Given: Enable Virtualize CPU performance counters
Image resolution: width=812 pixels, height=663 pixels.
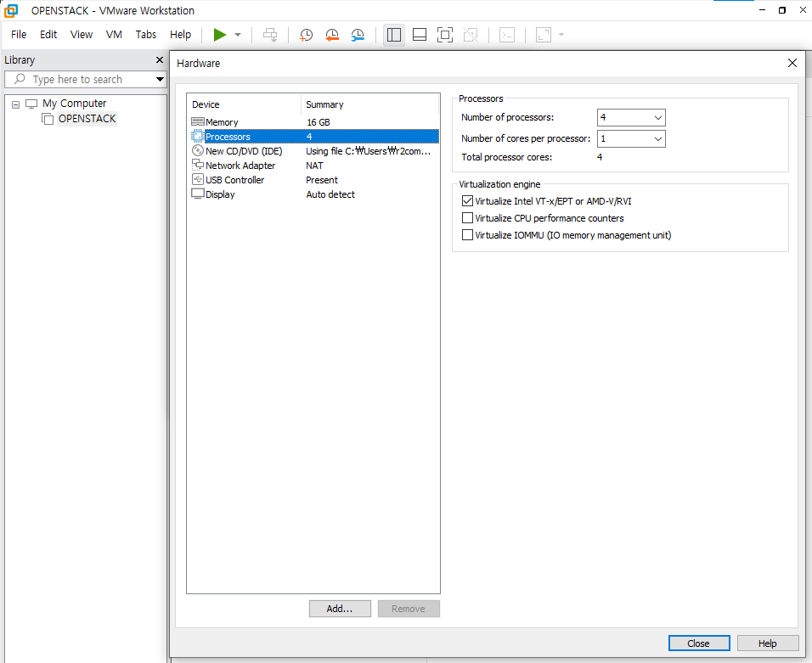Looking at the screenshot, I should [x=467, y=218].
